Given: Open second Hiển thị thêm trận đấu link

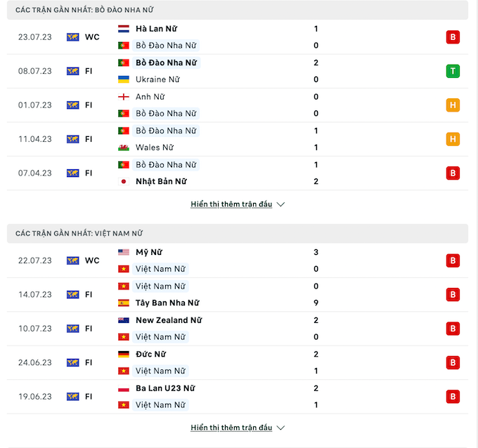Looking at the screenshot, I should pyautogui.click(x=231, y=428).
